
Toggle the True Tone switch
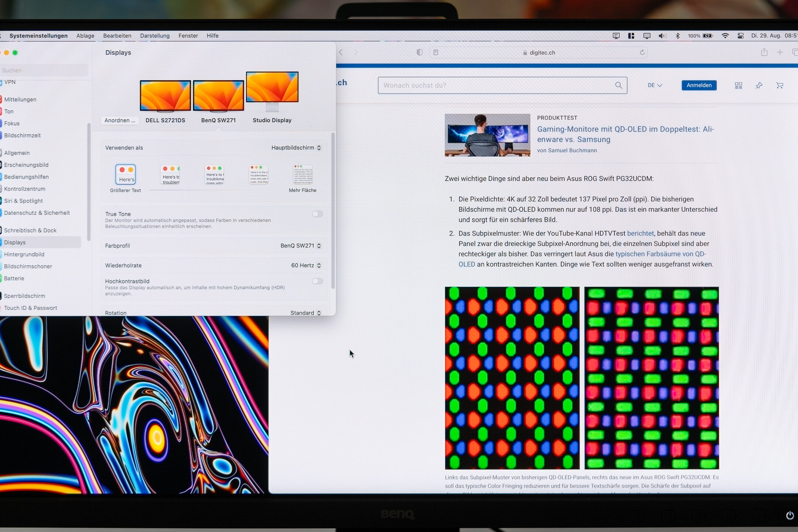[317, 214]
